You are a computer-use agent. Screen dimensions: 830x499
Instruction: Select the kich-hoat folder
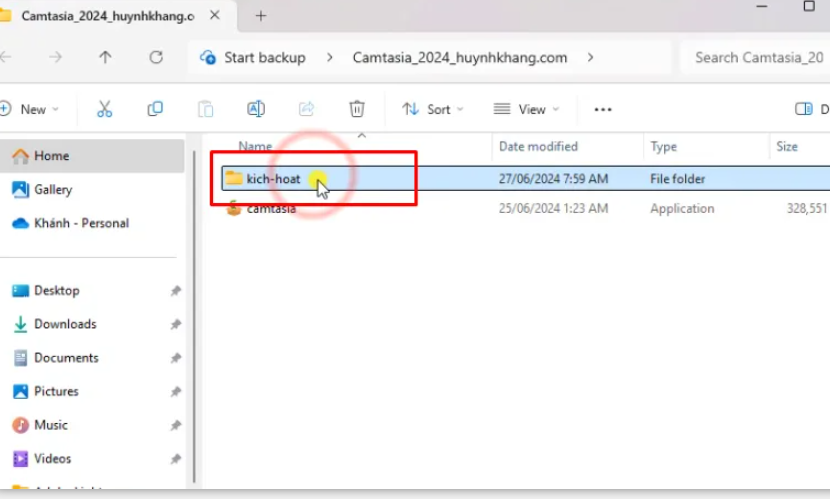(273, 179)
